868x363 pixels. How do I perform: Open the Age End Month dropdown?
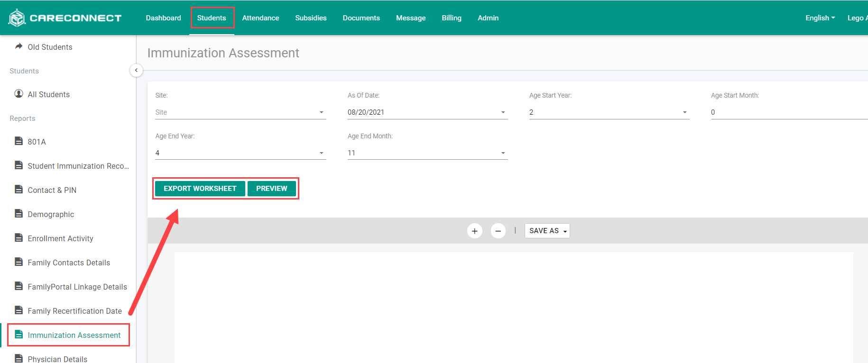click(x=427, y=153)
